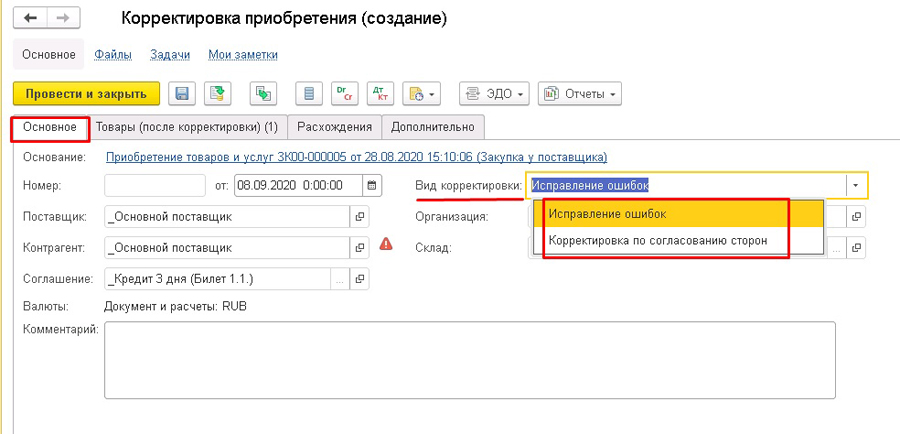The width and height of the screenshot is (900, 434).
Task: Expand the ЭДО dropdown menu
Action: click(x=494, y=94)
